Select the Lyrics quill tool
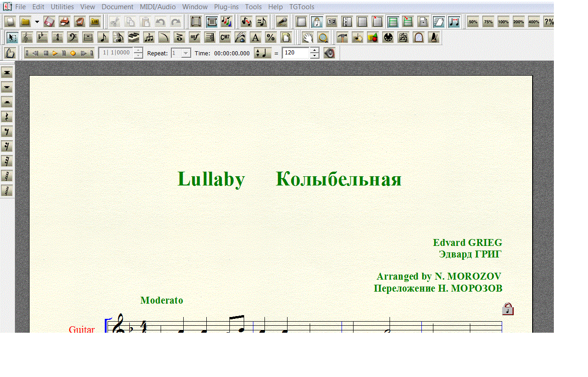The image size is (588, 377). tap(240, 37)
